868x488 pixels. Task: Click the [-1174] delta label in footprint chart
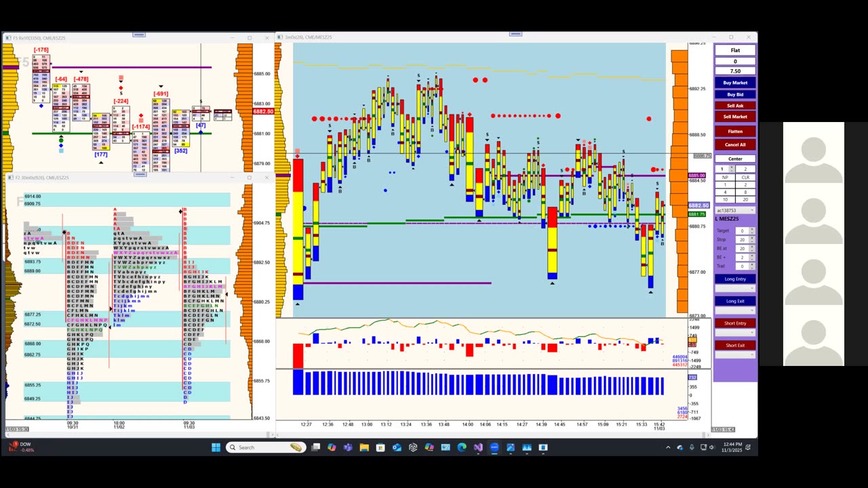[141, 127]
